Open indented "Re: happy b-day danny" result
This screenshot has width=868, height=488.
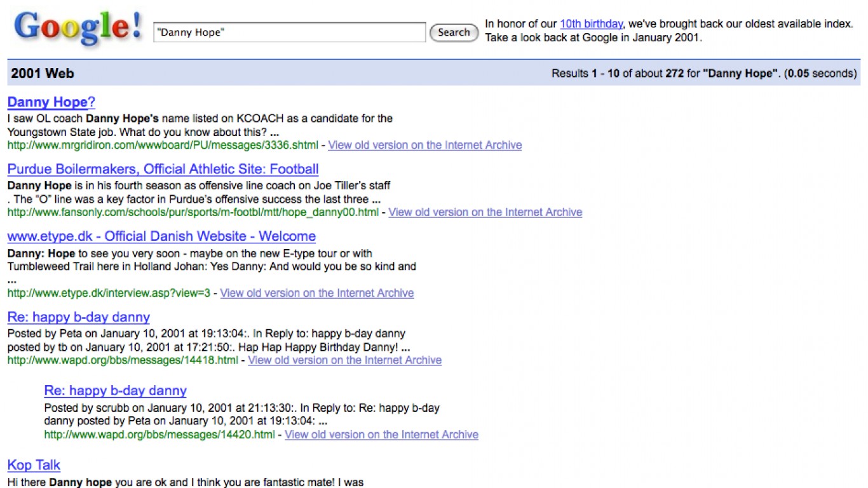[115, 391]
